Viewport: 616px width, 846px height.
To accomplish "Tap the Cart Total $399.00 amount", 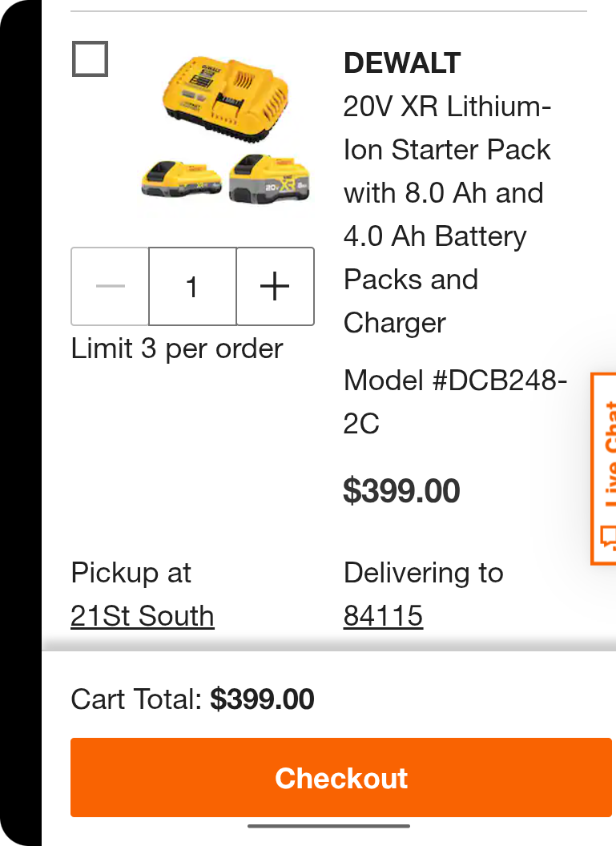I will coord(262,699).
